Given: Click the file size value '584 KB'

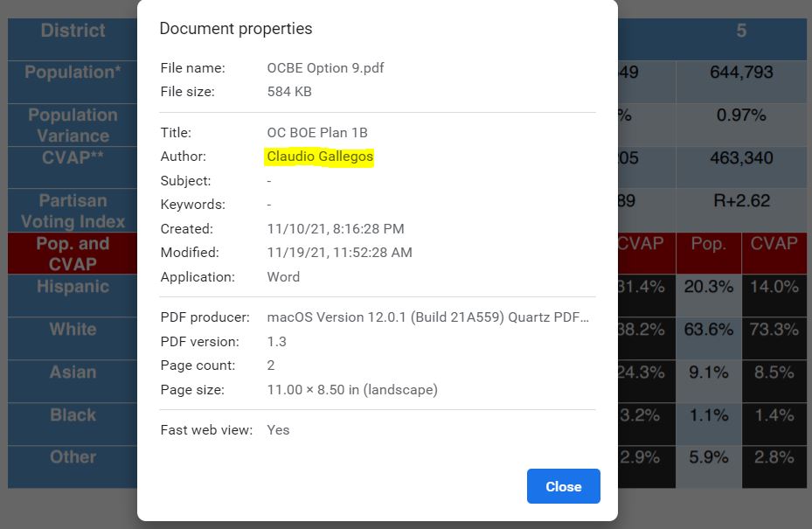Looking at the screenshot, I should pos(289,92).
